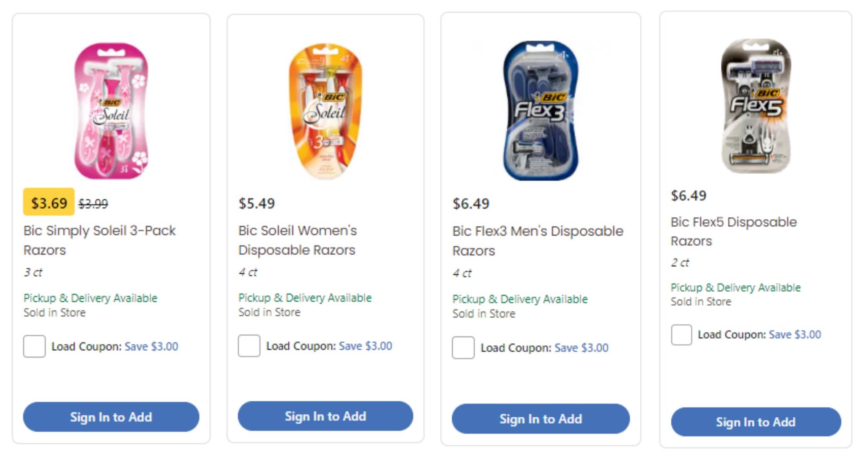This screenshot has width=868, height=459.
Task: Open Bic Simply Soleil 3-Pack Razors title
Action: pos(99,240)
